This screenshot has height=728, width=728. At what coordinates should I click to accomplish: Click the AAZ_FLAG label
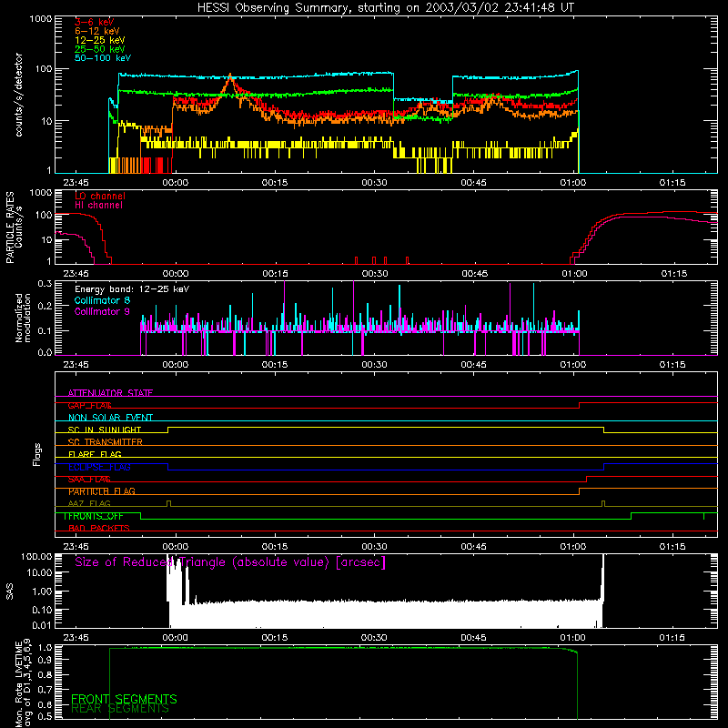coord(89,503)
